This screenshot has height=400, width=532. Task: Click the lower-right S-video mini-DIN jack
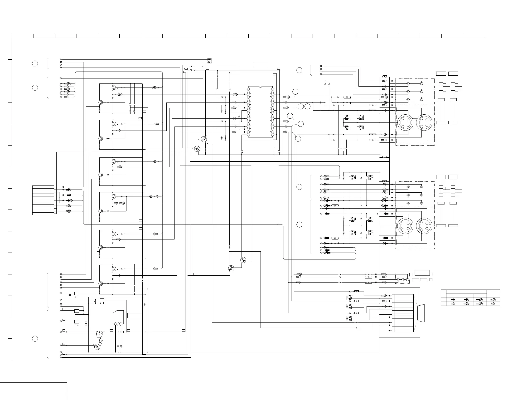(424, 226)
